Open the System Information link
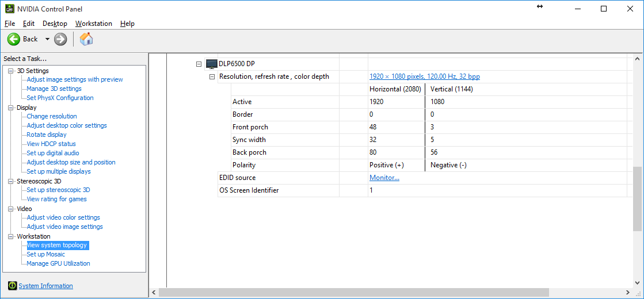 [x=45, y=286]
